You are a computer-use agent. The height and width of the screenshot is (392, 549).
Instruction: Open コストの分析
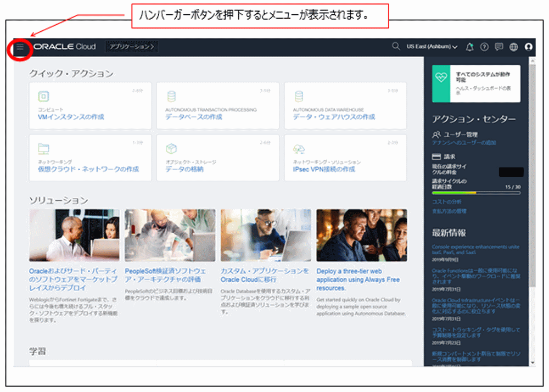447,202
